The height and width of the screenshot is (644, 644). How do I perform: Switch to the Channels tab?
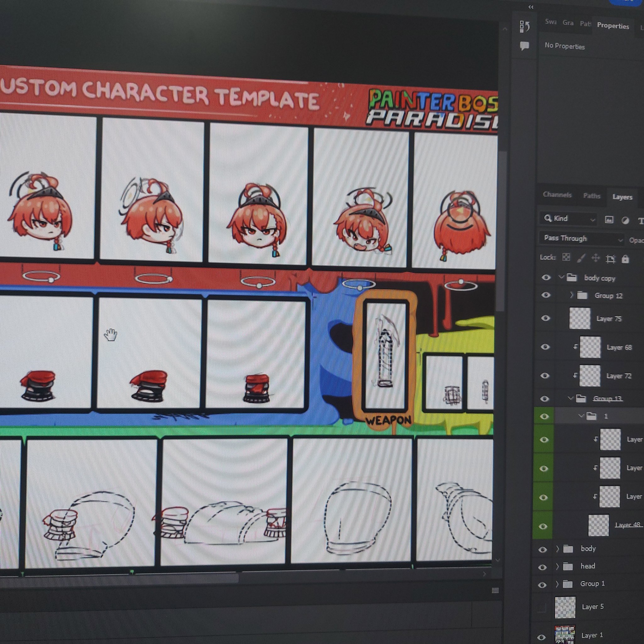pyautogui.click(x=557, y=195)
